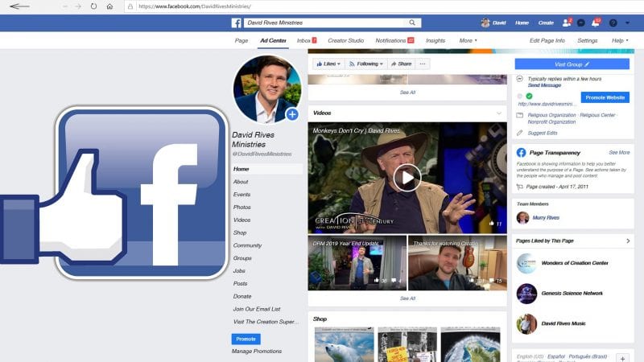Image resolution: width=644 pixels, height=362 pixels.
Task: Click the address bar lock icon
Action: pyautogui.click(x=130, y=6)
